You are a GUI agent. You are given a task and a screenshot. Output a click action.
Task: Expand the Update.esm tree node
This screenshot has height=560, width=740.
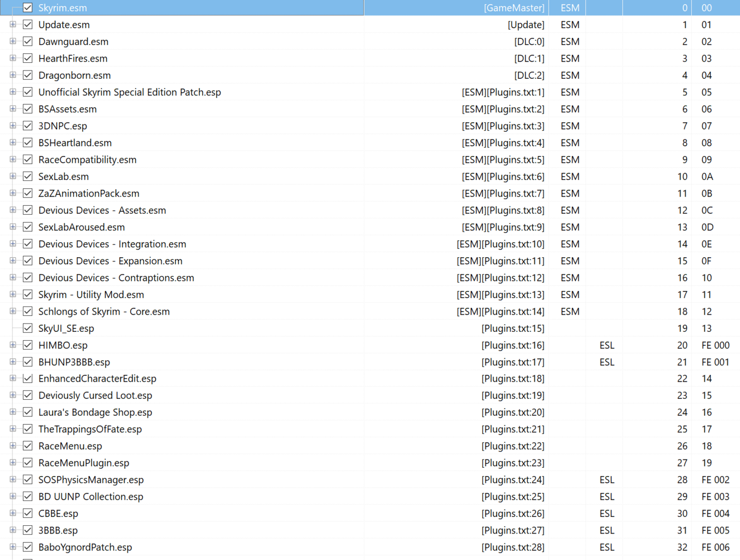pos(13,24)
